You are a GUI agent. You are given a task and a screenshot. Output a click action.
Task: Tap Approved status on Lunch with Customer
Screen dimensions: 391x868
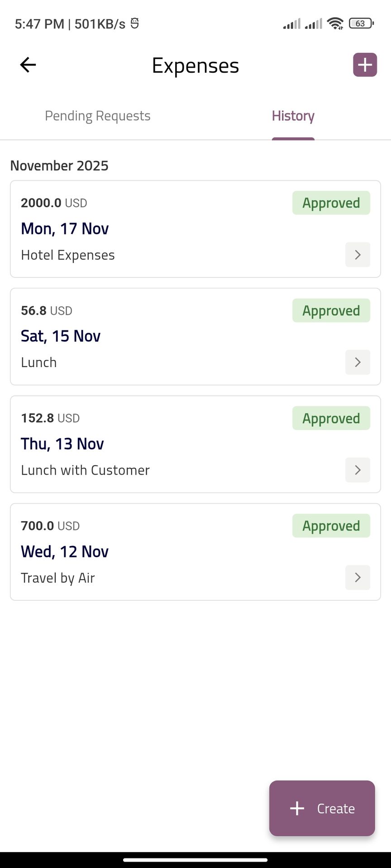[331, 418]
